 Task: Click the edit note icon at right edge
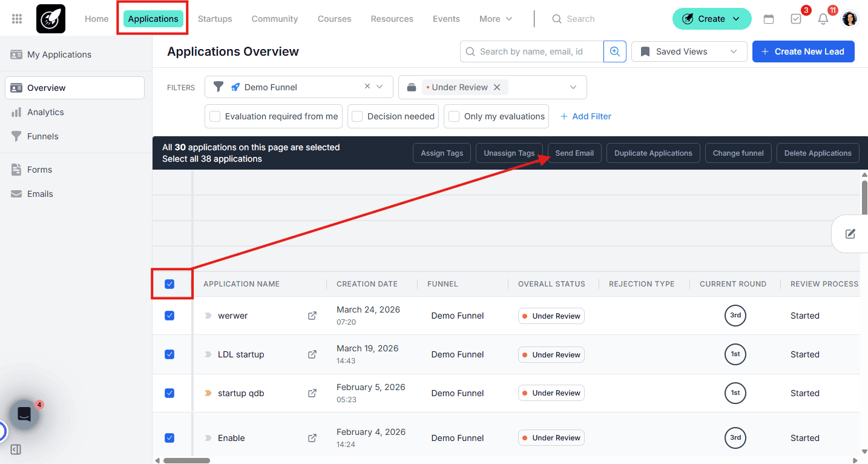click(850, 234)
